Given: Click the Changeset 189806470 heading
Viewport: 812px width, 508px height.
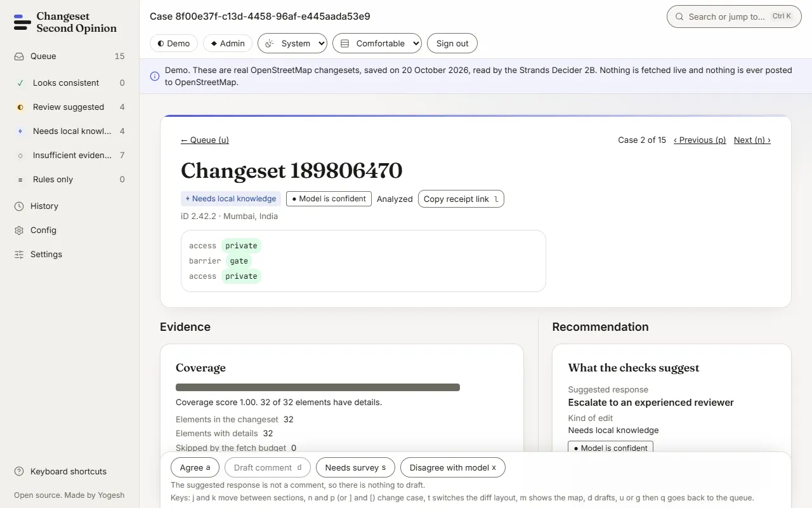Looking at the screenshot, I should pos(292,170).
